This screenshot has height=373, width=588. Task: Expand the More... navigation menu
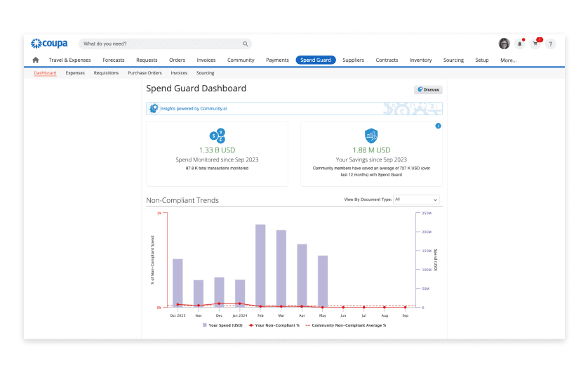[508, 60]
